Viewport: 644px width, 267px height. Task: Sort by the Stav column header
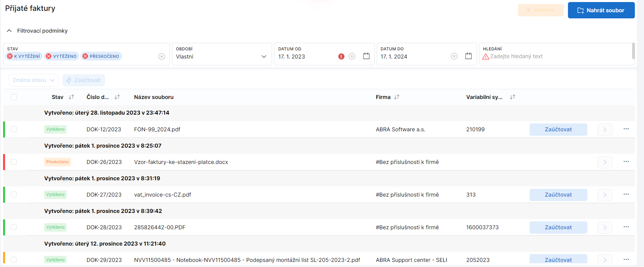point(71,97)
